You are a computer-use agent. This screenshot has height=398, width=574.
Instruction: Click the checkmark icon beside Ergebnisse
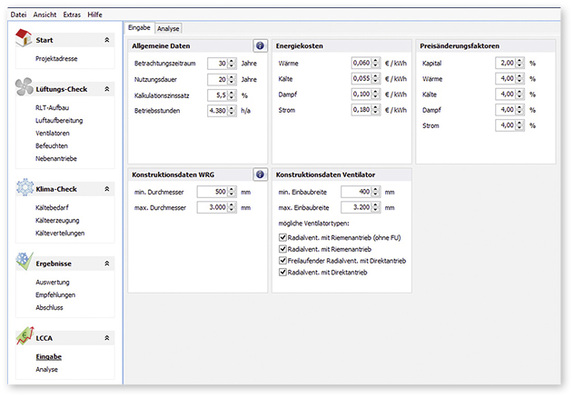pyautogui.click(x=25, y=261)
